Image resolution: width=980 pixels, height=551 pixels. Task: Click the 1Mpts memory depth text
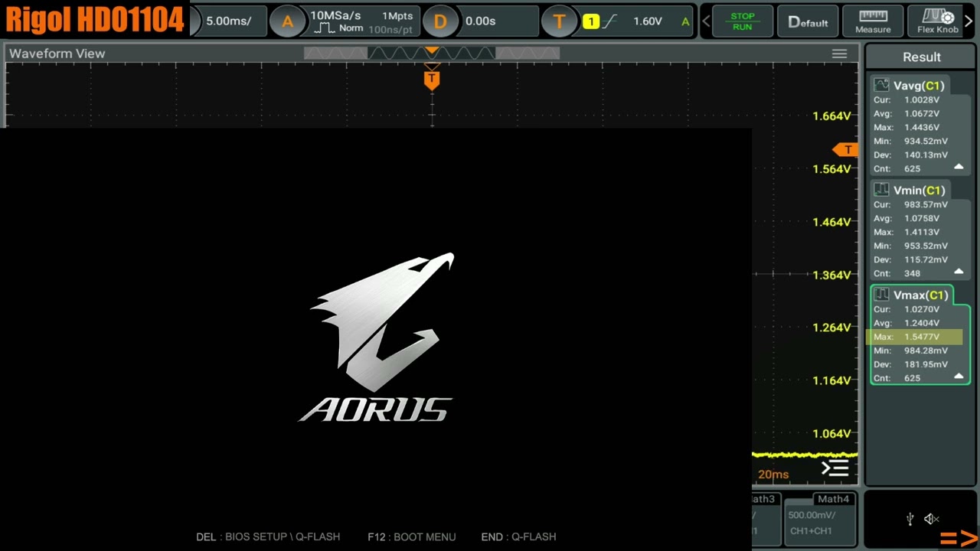coord(397,16)
